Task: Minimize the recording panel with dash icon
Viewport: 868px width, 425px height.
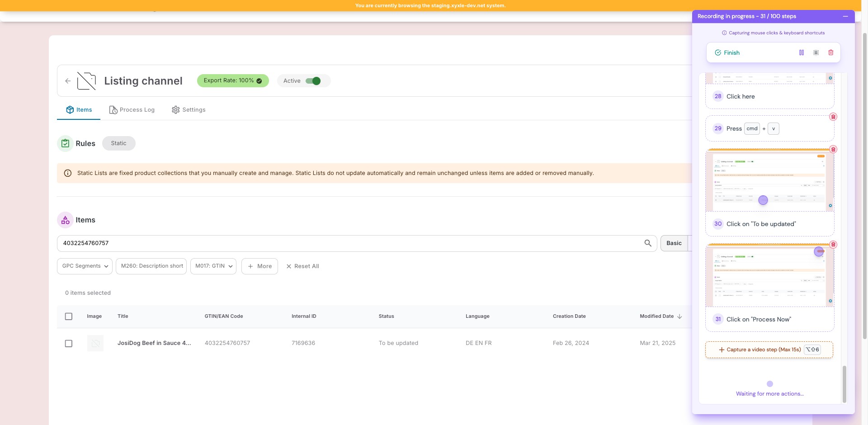Action: (x=845, y=16)
